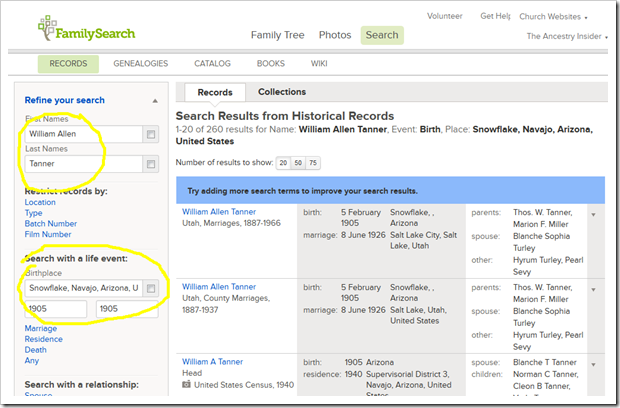This screenshot has height=408, width=620.
Task: Show 50 results per page
Action: [300, 163]
